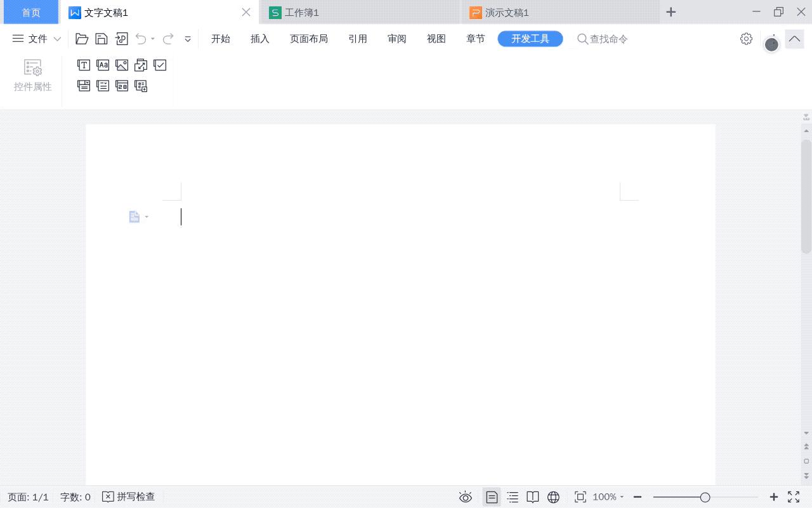Insert a picture content control

click(x=122, y=64)
